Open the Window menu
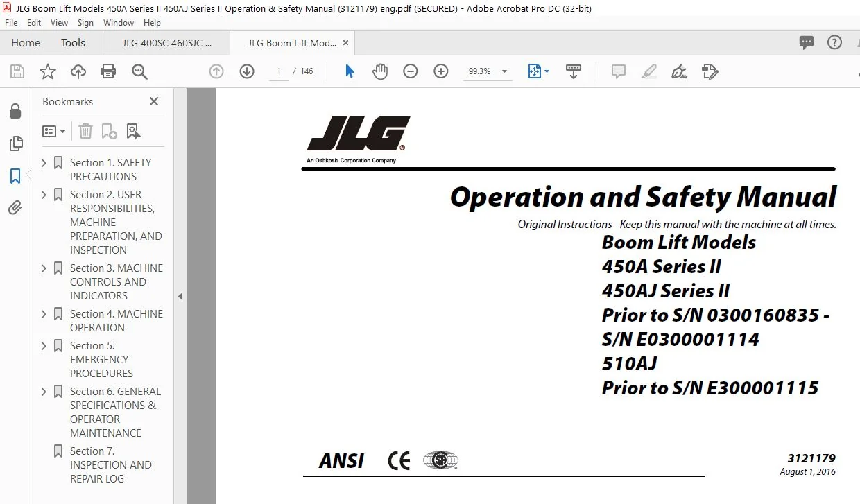Viewport: 860px width, 504px height. pos(119,23)
